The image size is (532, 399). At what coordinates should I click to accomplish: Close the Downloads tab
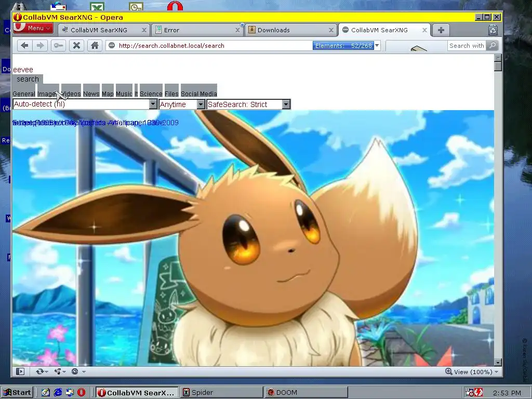pyautogui.click(x=331, y=30)
